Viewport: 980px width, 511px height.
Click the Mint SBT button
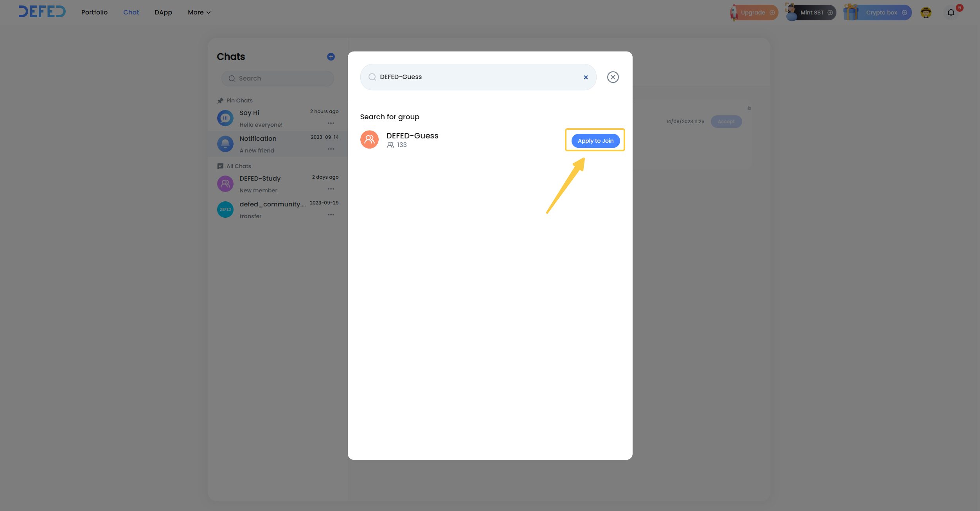point(811,13)
